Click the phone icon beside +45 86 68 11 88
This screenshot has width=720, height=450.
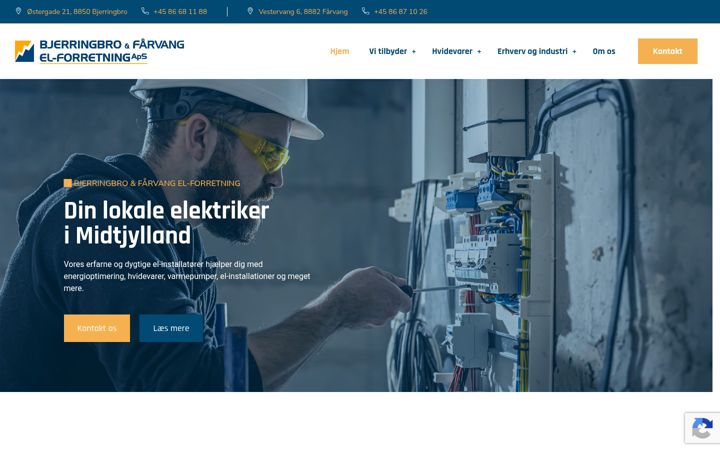145,11
